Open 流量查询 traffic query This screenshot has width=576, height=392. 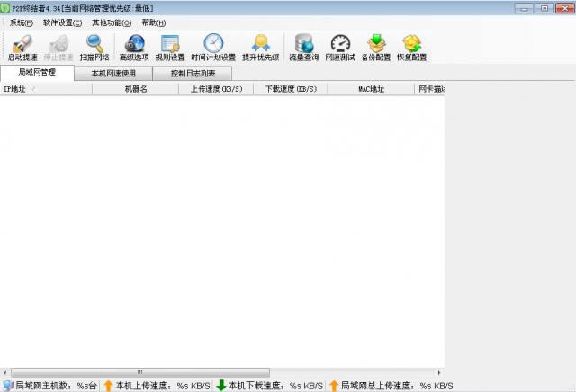(x=304, y=47)
